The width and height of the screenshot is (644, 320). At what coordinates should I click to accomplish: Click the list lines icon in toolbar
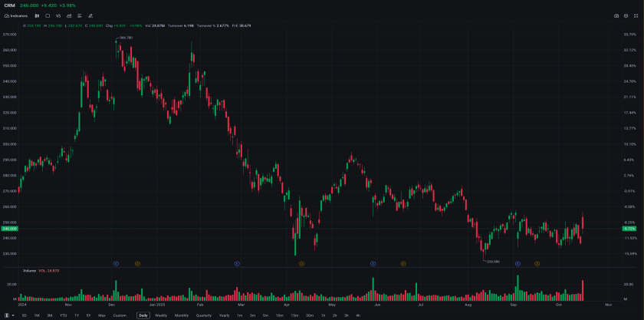pos(80,15)
